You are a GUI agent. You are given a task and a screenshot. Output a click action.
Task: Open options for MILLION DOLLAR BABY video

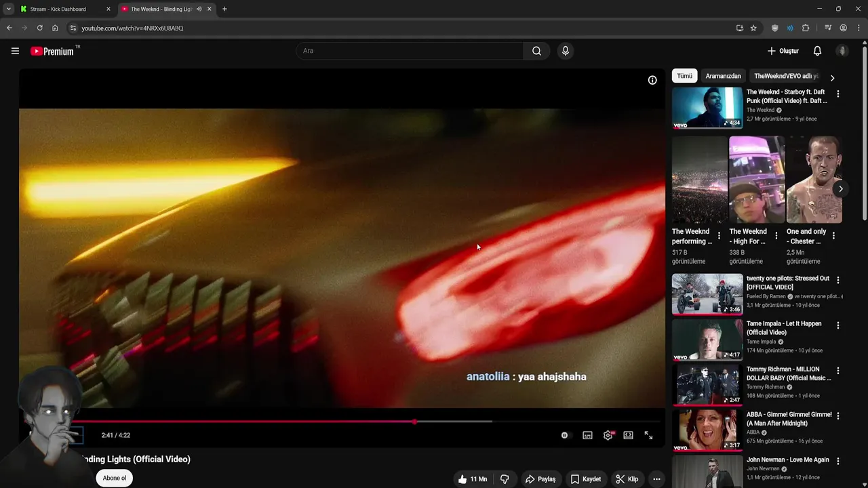[x=838, y=371]
